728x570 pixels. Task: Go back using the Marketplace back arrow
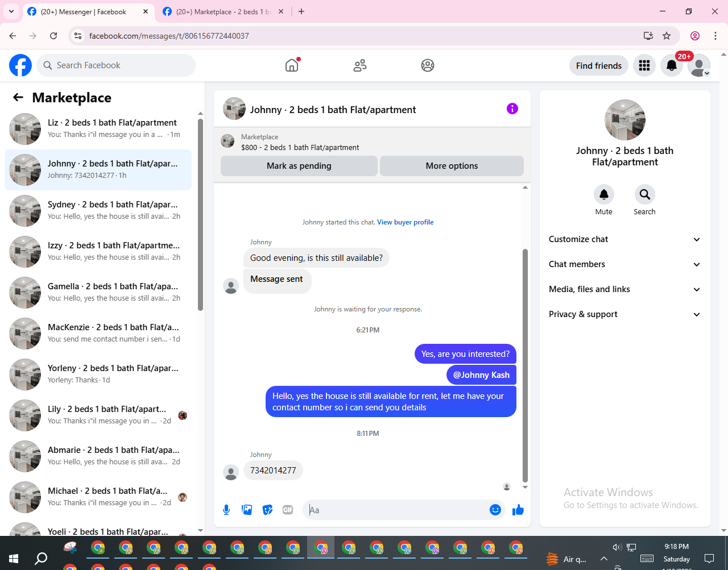[x=18, y=98]
